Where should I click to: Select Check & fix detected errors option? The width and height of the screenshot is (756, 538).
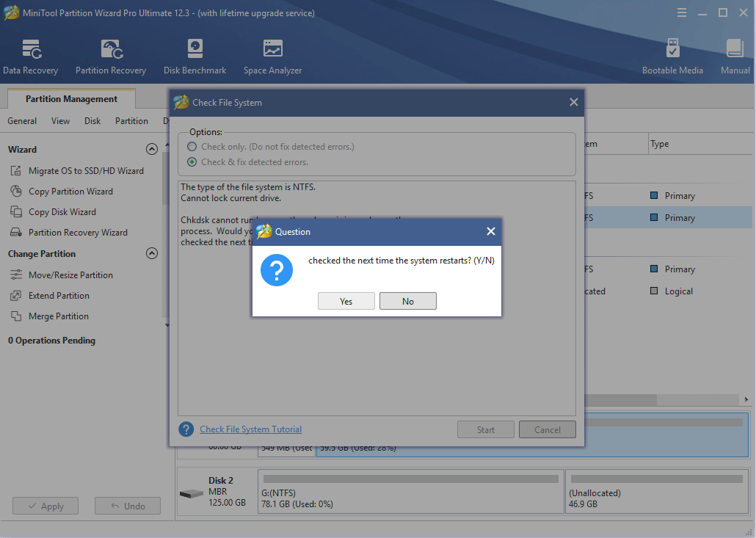coord(192,162)
